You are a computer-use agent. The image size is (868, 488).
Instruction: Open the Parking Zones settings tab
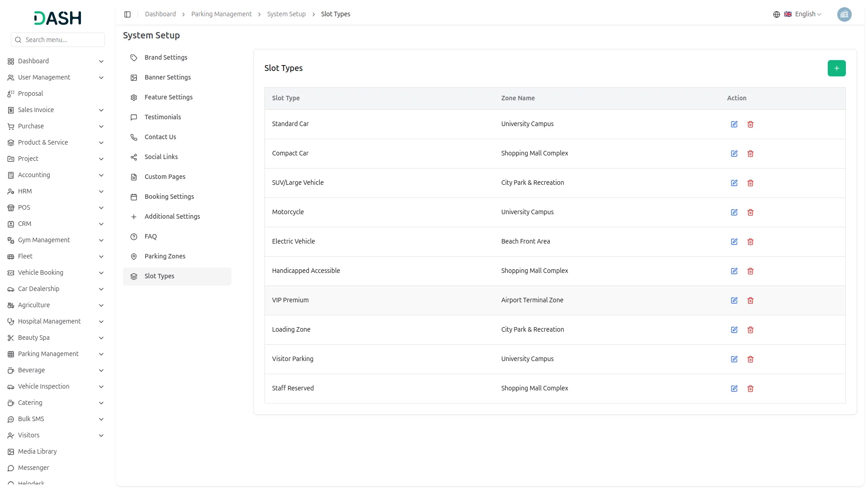coord(165,256)
